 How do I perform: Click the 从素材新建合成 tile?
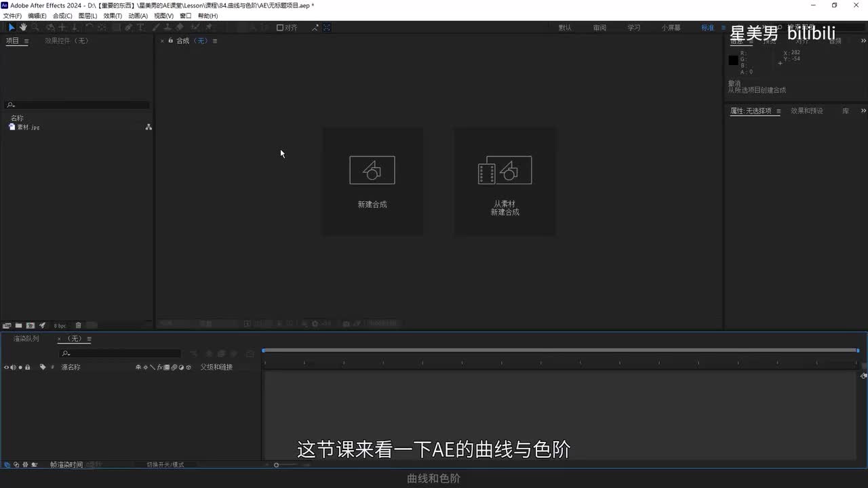(x=505, y=182)
